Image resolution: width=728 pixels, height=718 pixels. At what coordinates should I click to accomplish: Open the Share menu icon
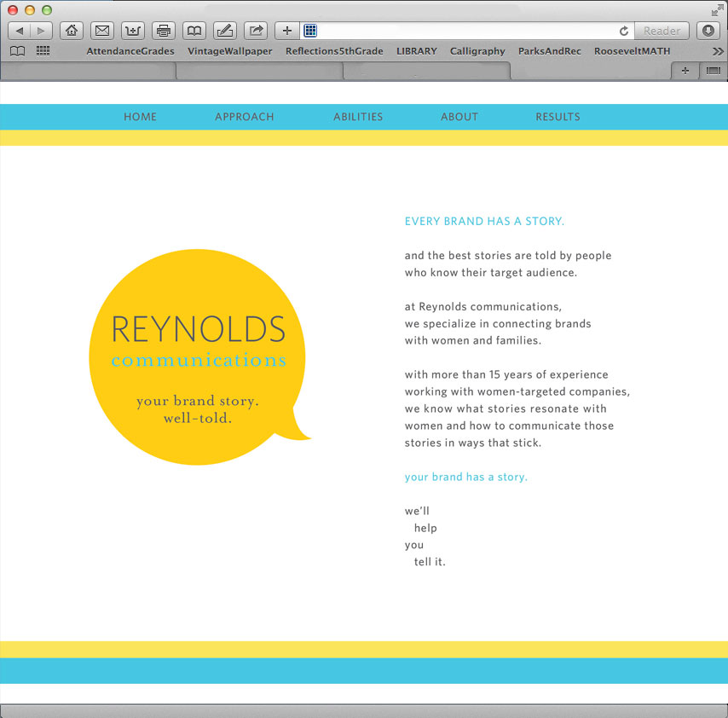[256, 31]
